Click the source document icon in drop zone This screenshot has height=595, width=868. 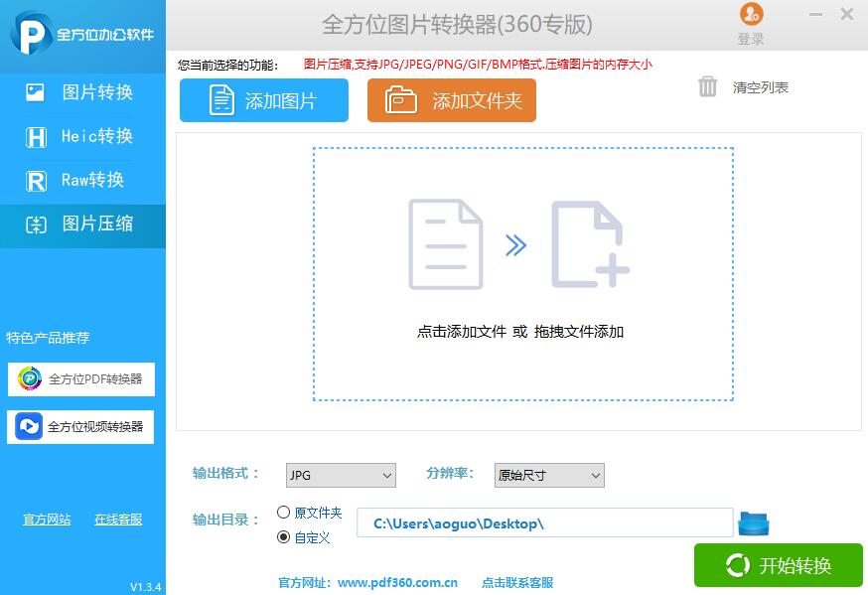[x=446, y=244]
